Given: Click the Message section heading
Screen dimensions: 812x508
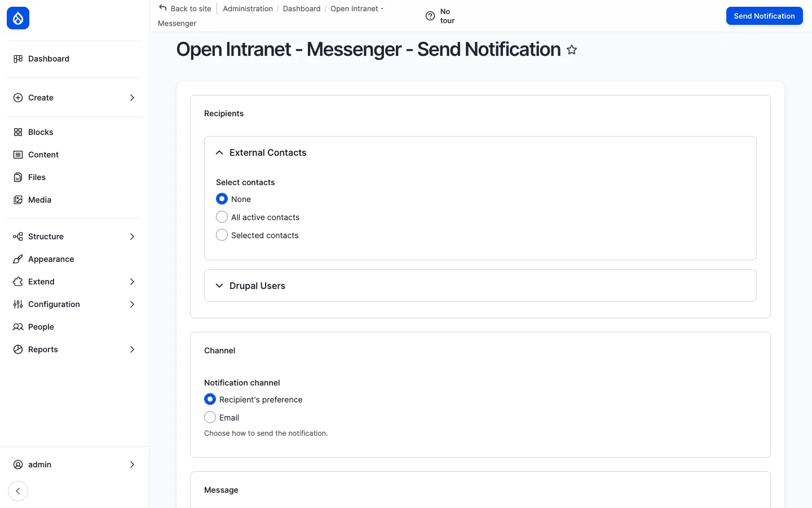Looking at the screenshot, I should 221,490.
